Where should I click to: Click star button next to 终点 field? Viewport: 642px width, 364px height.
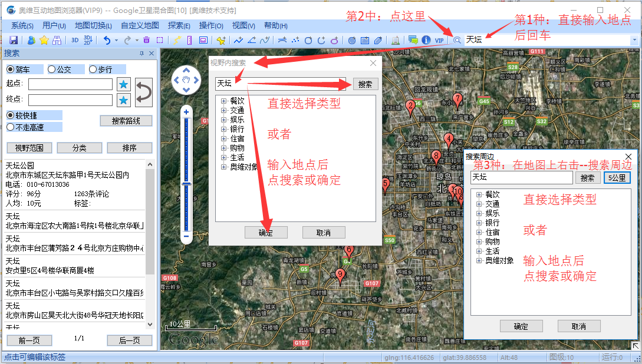click(123, 100)
